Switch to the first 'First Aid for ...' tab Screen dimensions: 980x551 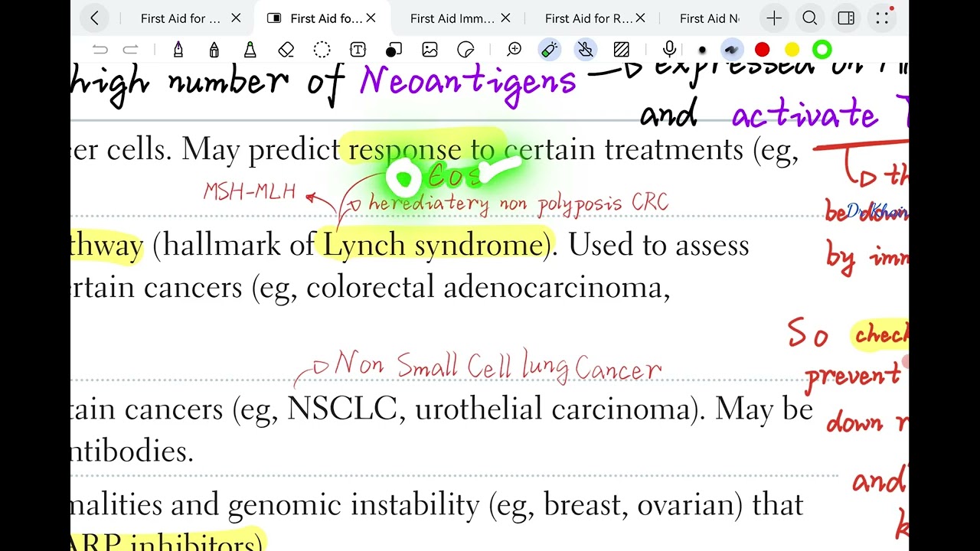181,18
